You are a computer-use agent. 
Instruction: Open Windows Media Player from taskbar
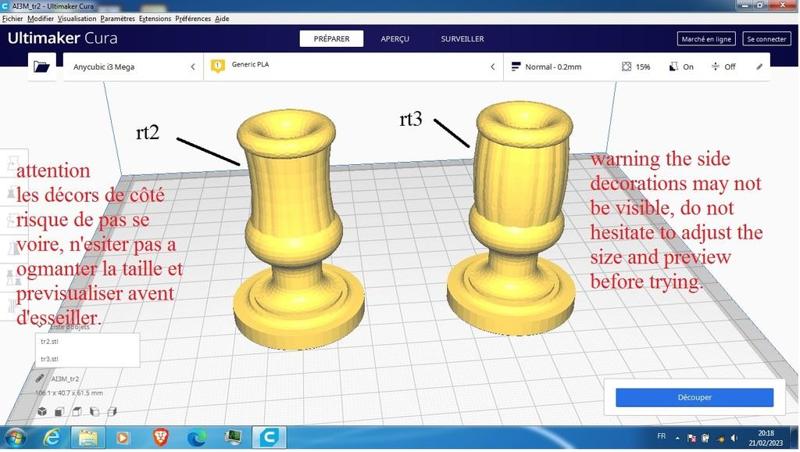click(x=122, y=438)
